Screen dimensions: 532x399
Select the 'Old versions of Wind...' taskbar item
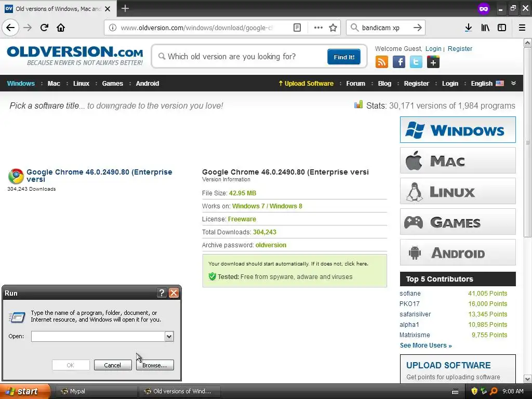[x=180, y=391]
